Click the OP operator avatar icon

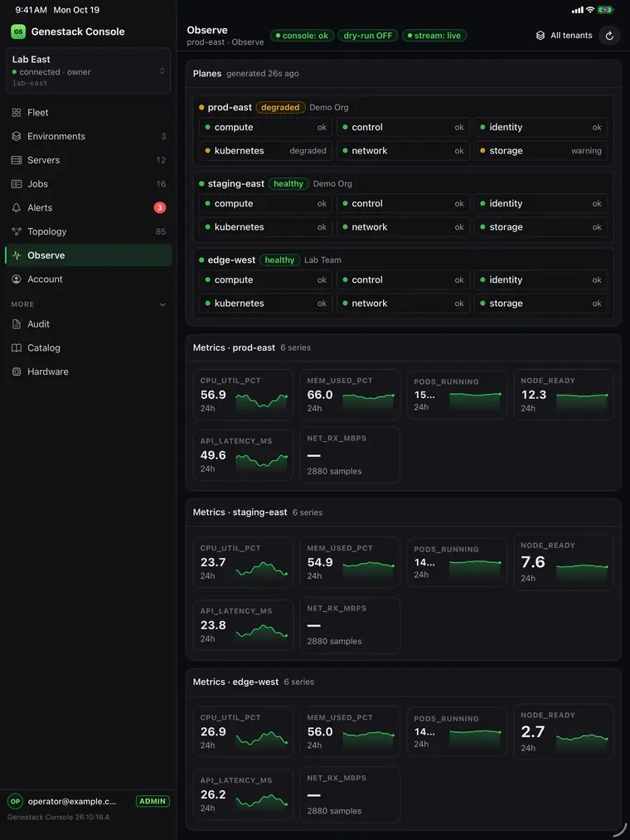15,801
